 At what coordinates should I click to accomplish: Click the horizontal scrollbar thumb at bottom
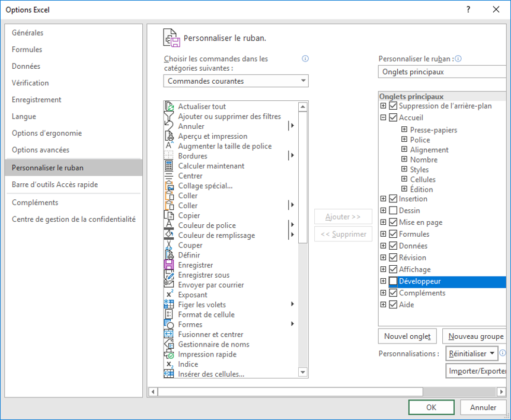[290, 392]
